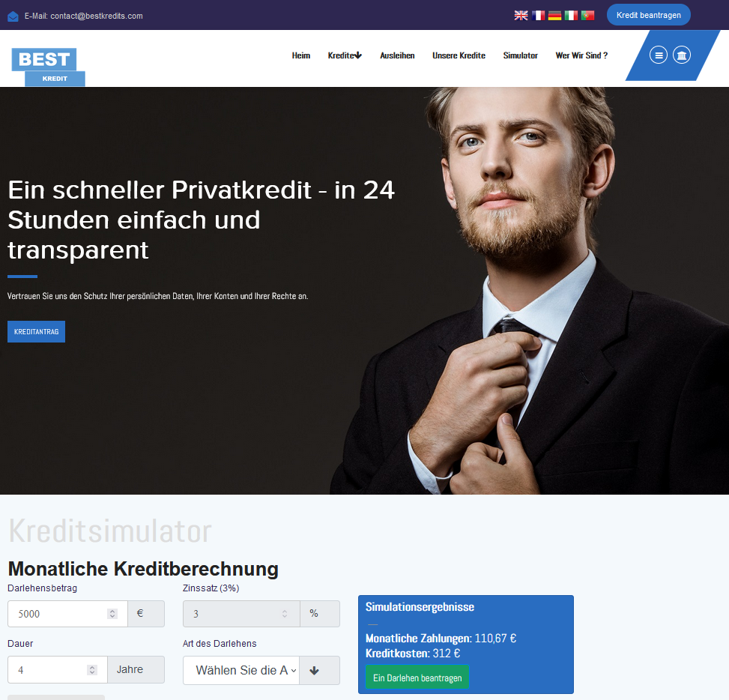This screenshot has width=729, height=700.
Task: Expand the Kredite dropdown menu
Action: (345, 55)
